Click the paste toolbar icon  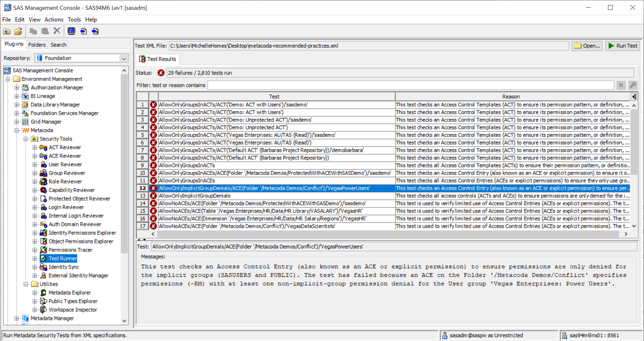pos(45,31)
